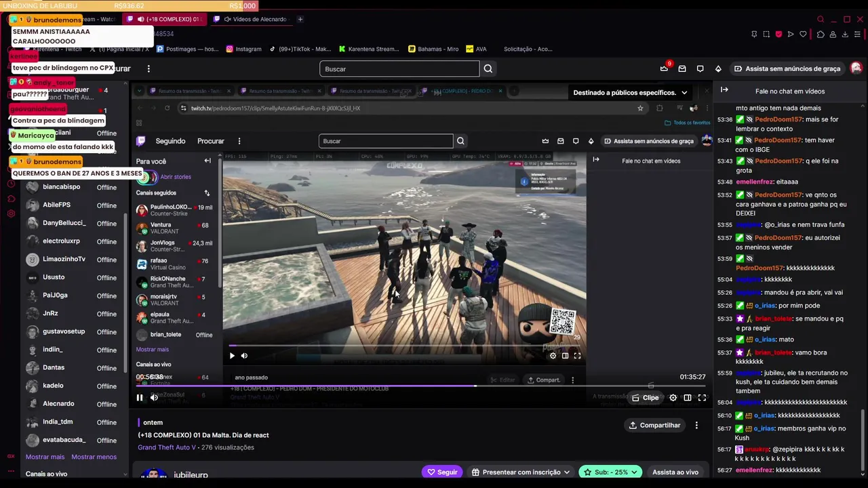Open a new browser tab with plus
The height and width of the screenshot is (488, 868).
point(300,19)
